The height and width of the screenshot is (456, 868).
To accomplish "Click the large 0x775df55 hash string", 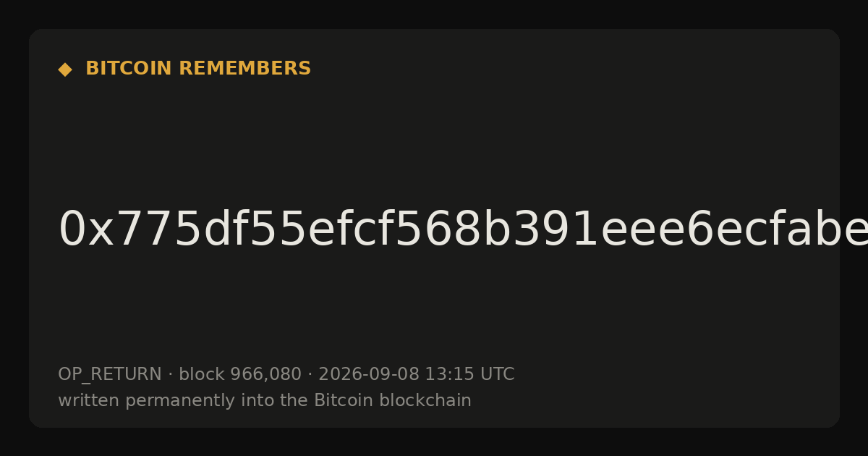I will click(x=463, y=230).
